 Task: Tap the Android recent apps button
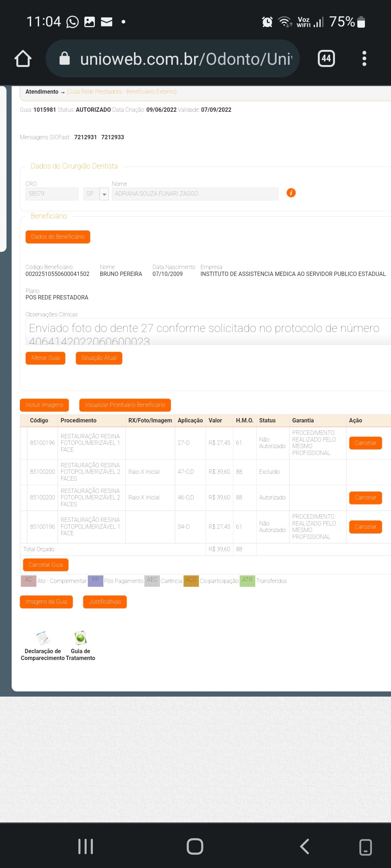(86, 847)
